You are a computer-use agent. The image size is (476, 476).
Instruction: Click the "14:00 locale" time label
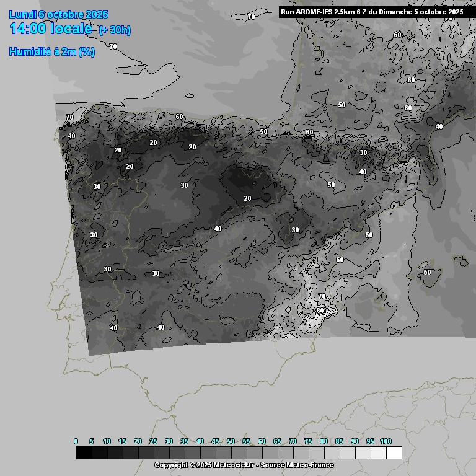(x=53, y=29)
